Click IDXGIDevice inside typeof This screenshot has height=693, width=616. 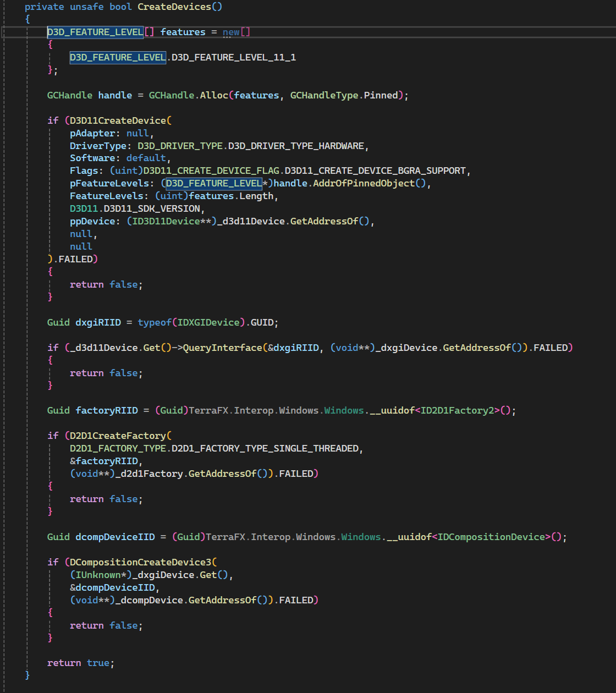coord(208,322)
